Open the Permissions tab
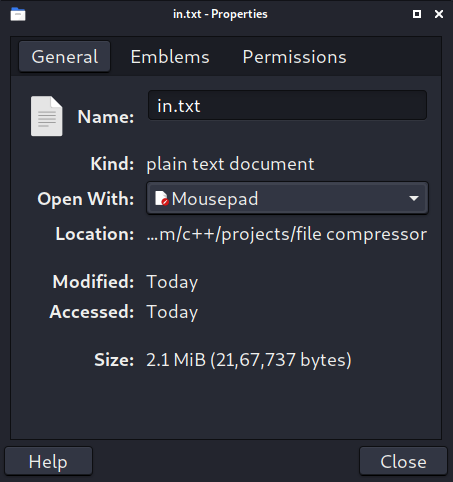The image size is (453, 482). click(x=294, y=57)
